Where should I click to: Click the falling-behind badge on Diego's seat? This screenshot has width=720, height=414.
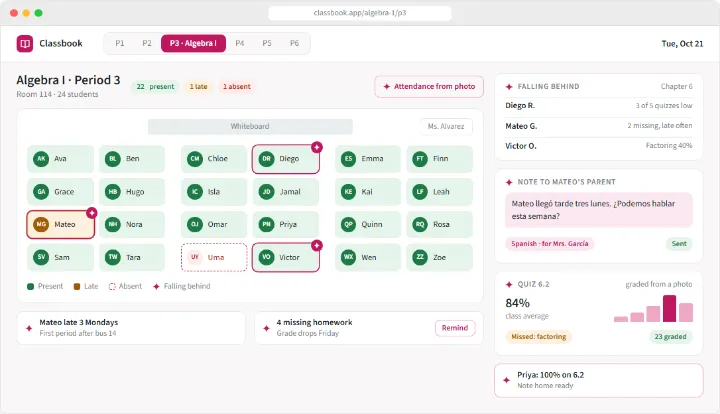click(x=317, y=147)
